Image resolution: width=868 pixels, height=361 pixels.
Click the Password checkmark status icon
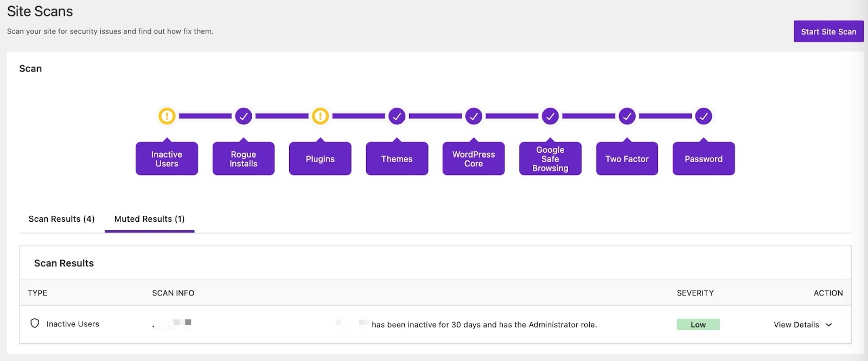pyautogui.click(x=704, y=116)
